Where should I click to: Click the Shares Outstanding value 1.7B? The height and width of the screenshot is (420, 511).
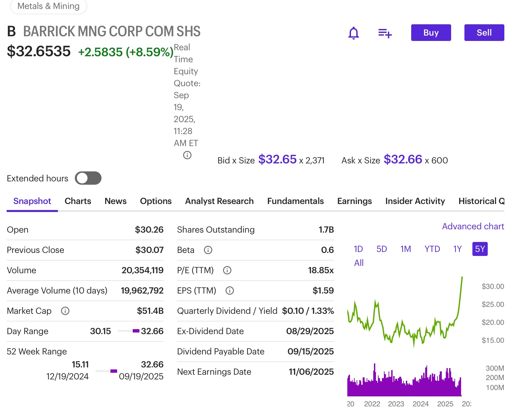326,230
